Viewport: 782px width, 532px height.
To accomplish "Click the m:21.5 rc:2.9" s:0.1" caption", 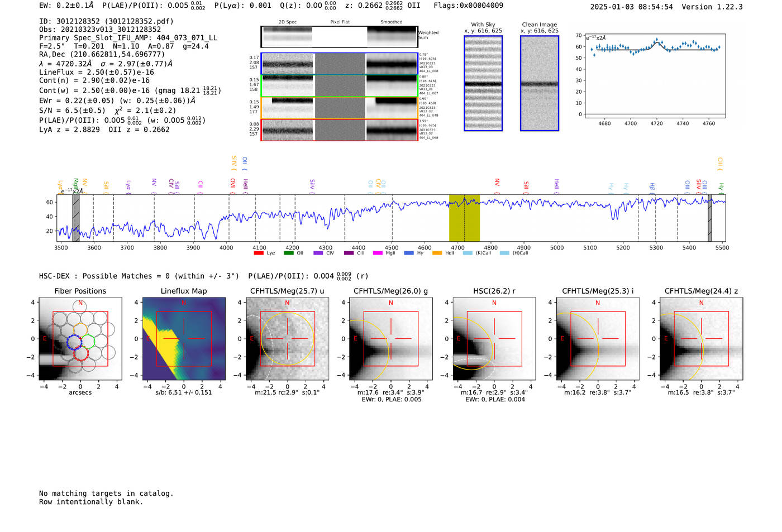I will [287, 392].
